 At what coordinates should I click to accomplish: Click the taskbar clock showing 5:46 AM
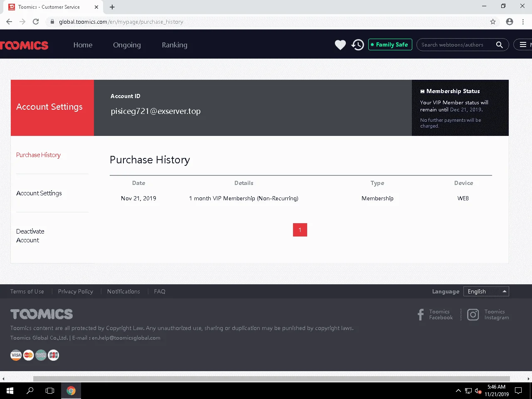click(x=496, y=391)
